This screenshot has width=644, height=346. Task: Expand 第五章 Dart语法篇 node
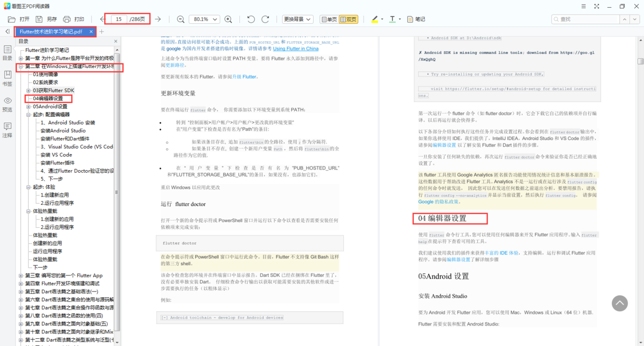(x=21, y=292)
